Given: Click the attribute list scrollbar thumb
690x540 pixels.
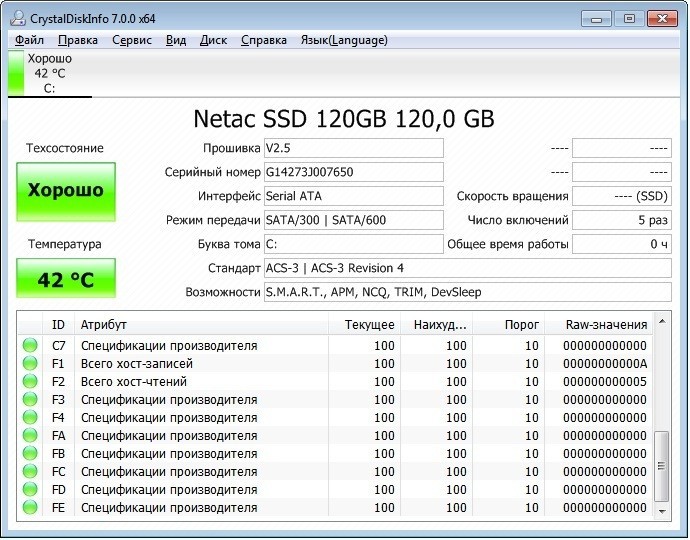Looking at the screenshot, I should 662,466.
